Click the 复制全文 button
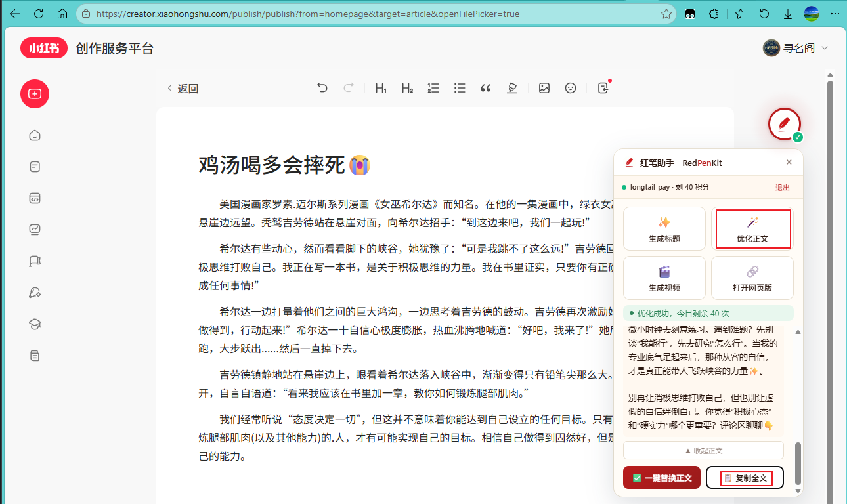The width and height of the screenshot is (847, 504). pos(745,478)
